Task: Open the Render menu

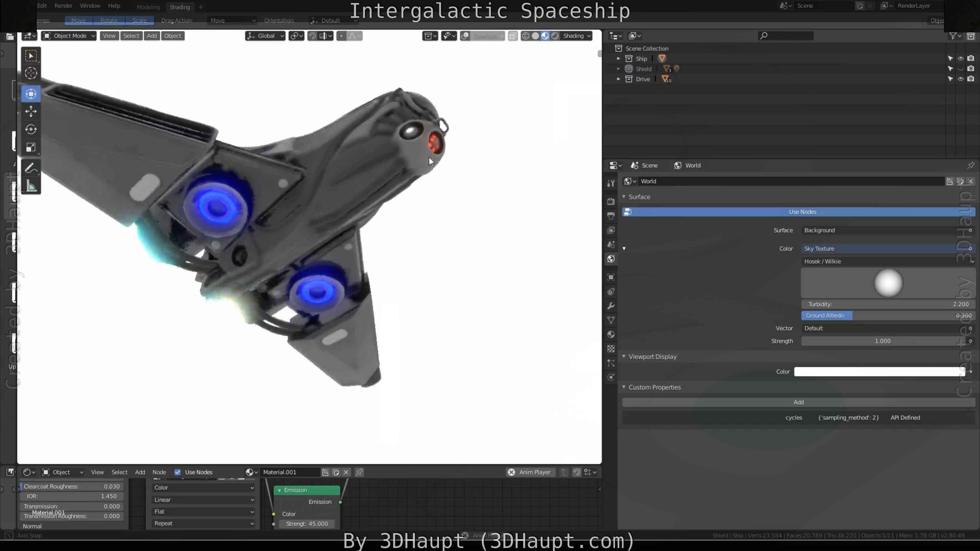Action: [x=63, y=6]
